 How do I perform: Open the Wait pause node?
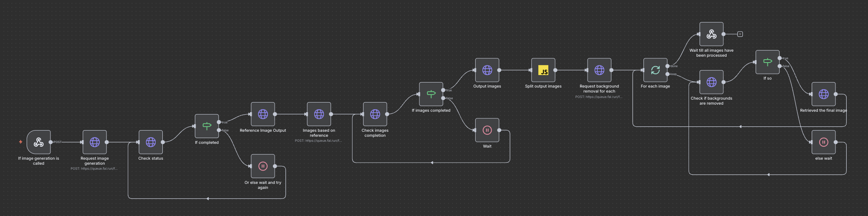(x=487, y=130)
